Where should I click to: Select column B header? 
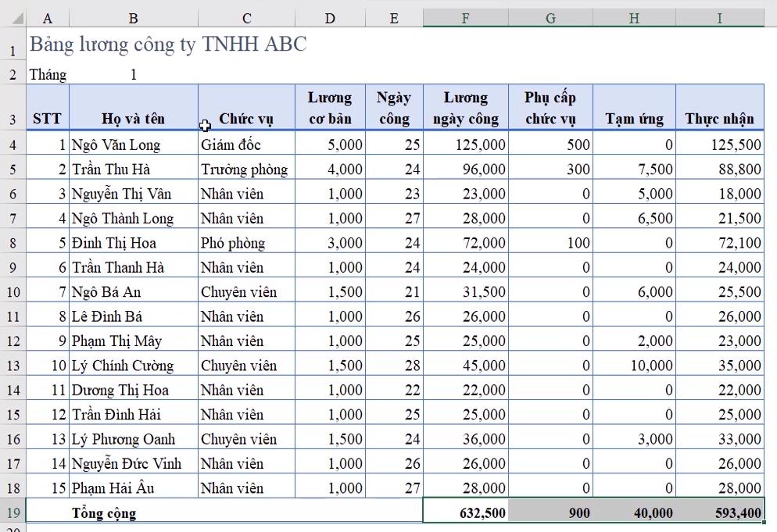[134, 19]
